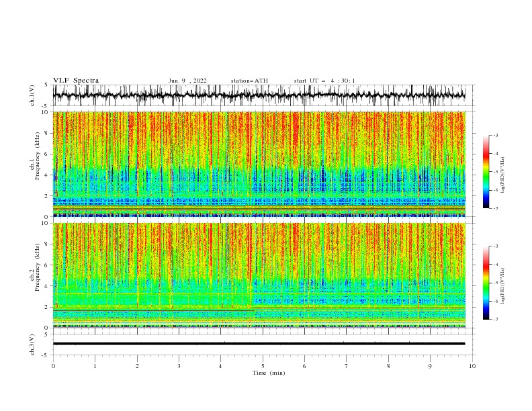Click the ch.2 "Frequency (kHz)" axis label
This screenshot has width=532, height=411.
[38, 267]
